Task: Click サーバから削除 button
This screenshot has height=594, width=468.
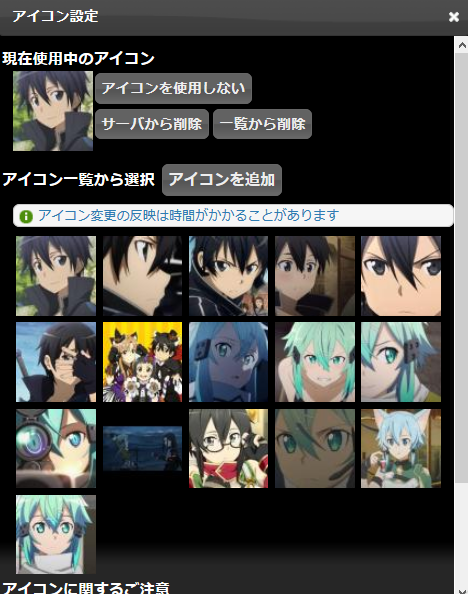Action: pyautogui.click(x=152, y=124)
